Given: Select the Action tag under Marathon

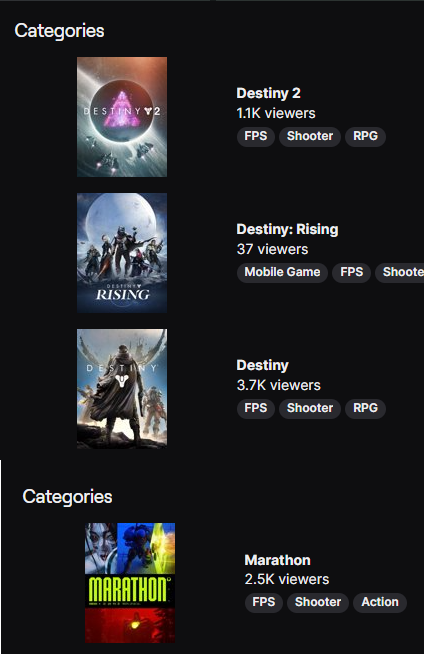Looking at the screenshot, I should click(380, 603).
